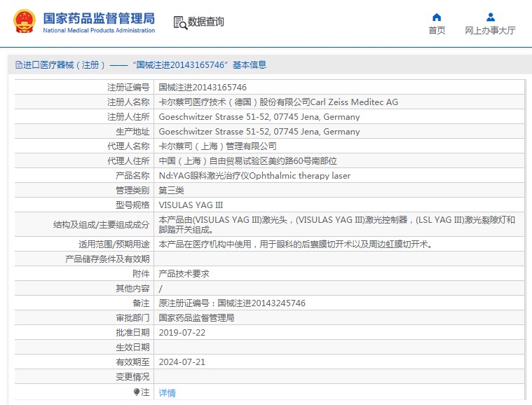This screenshot has height=405, width=532.
Task: Click the 有效期至 label
Action: coord(132,362)
